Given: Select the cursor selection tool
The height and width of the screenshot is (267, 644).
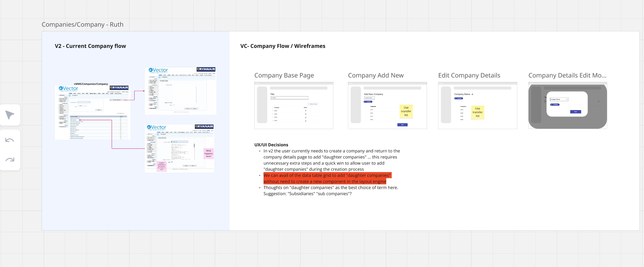Looking at the screenshot, I should [x=10, y=115].
